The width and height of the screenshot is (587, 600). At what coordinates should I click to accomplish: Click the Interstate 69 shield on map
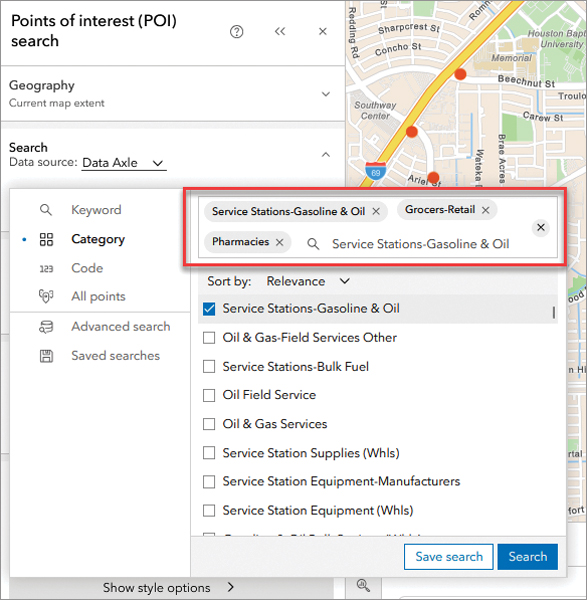375,171
